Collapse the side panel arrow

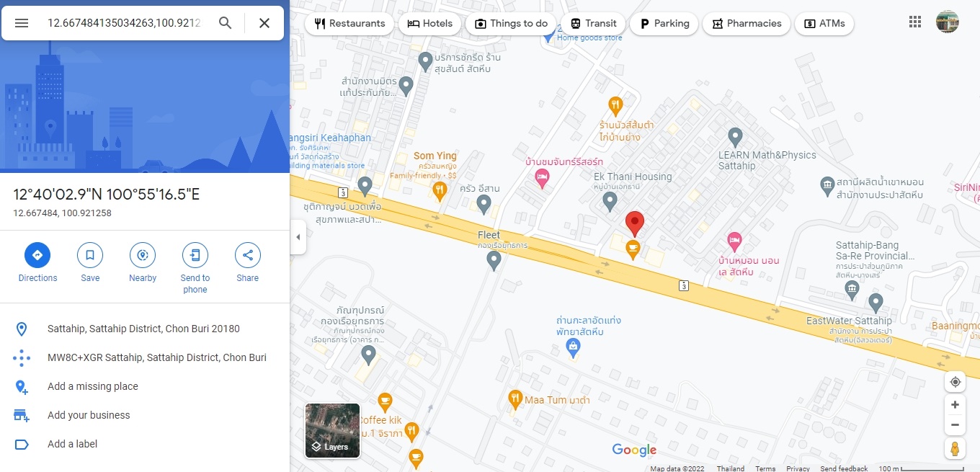[298, 237]
